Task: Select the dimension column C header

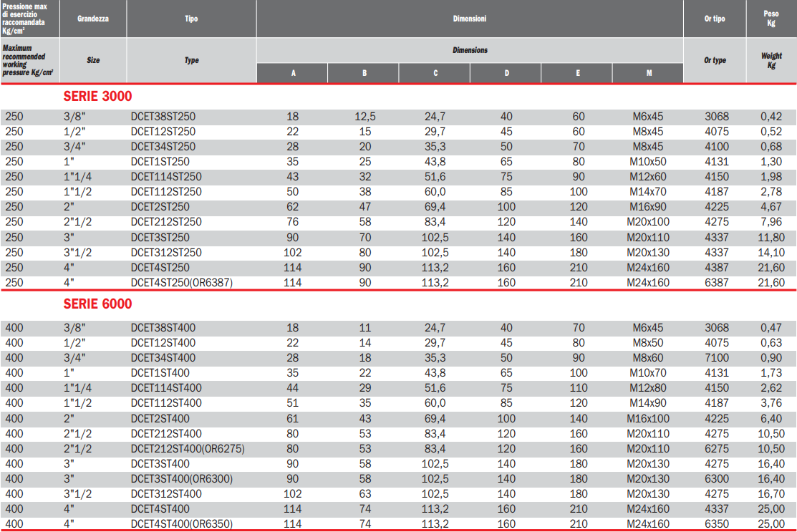Action: coord(435,74)
